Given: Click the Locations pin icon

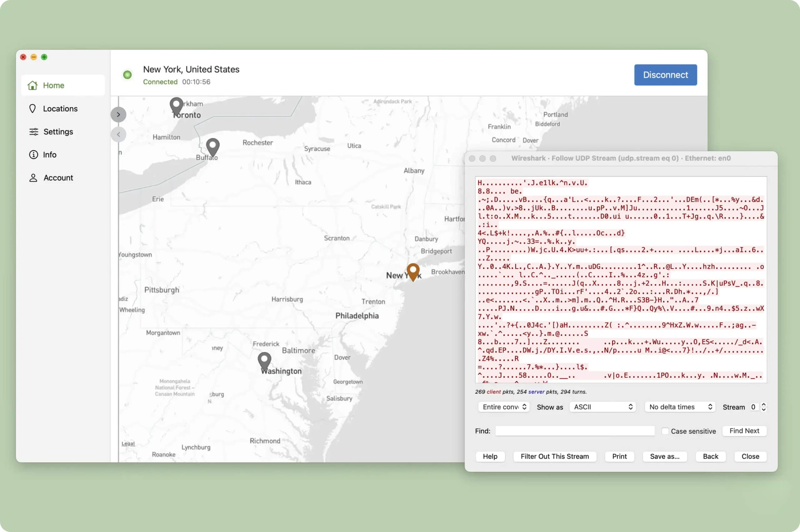Looking at the screenshot, I should (32, 109).
